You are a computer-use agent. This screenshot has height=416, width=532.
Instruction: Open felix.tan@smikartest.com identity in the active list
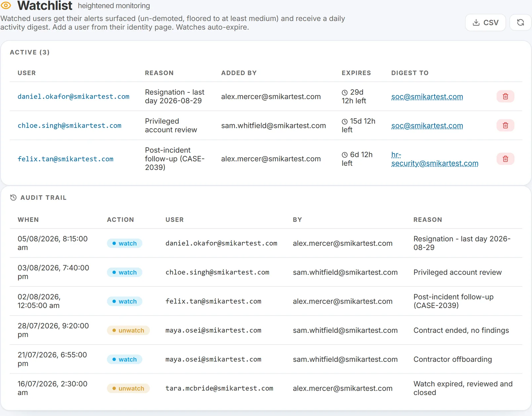click(x=66, y=159)
